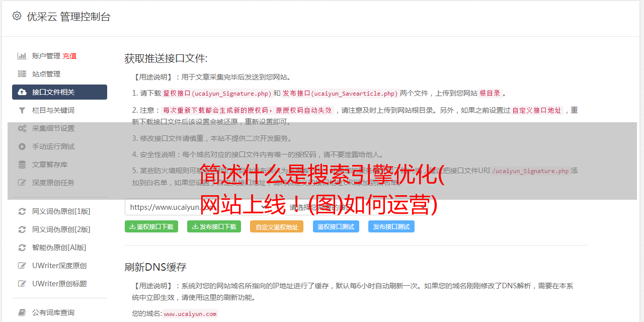Click the edit icon for UWriter深度原创
This screenshot has height=322, width=644.
(22, 266)
